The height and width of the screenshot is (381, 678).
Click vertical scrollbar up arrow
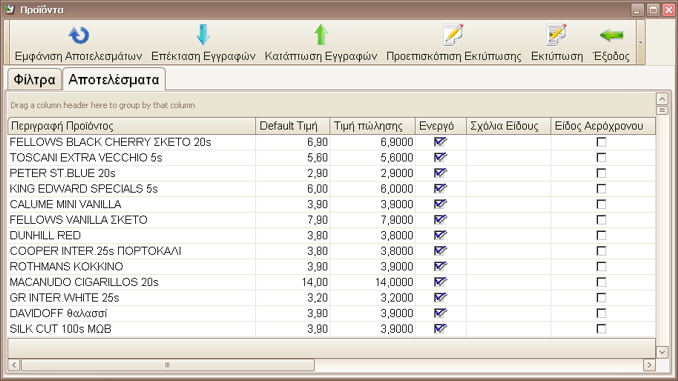coord(662,99)
